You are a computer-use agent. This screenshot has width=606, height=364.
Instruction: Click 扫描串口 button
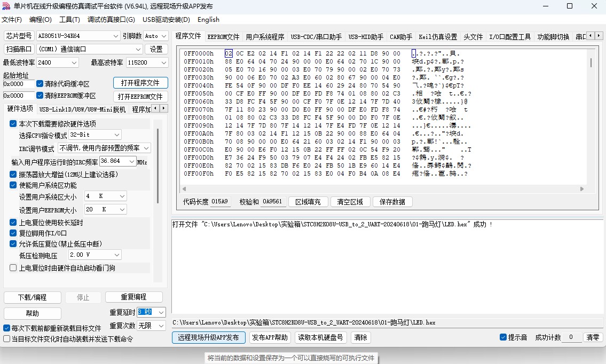pyautogui.click(x=19, y=49)
